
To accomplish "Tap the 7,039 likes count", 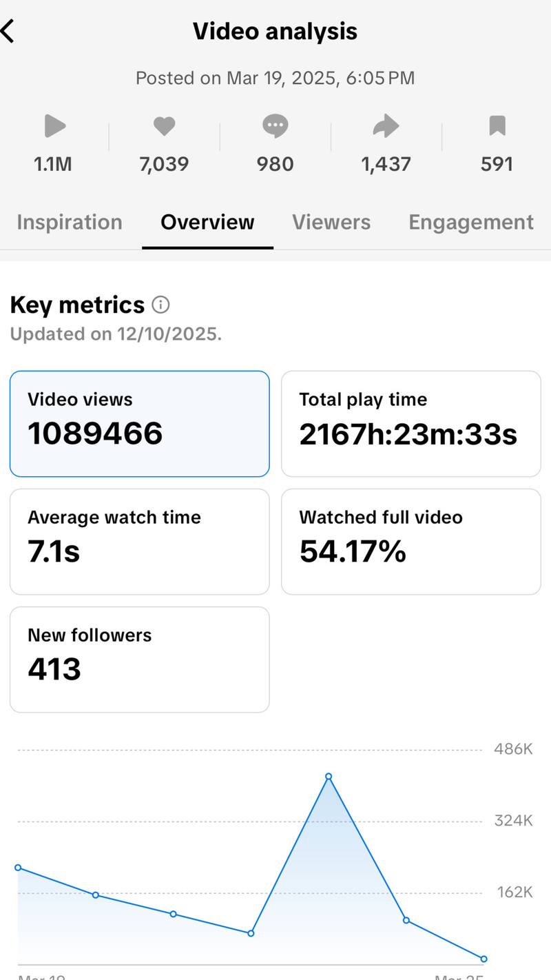I will pyautogui.click(x=164, y=164).
